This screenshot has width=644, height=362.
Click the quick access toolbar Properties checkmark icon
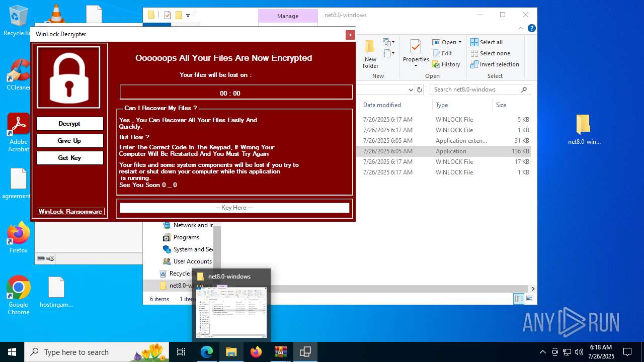click(x=168, y=15)
